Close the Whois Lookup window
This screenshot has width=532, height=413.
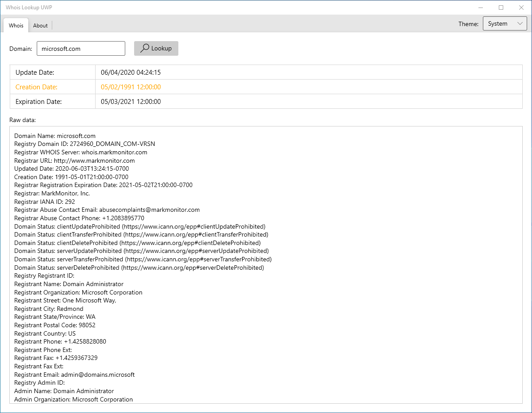tap(521, 8)
